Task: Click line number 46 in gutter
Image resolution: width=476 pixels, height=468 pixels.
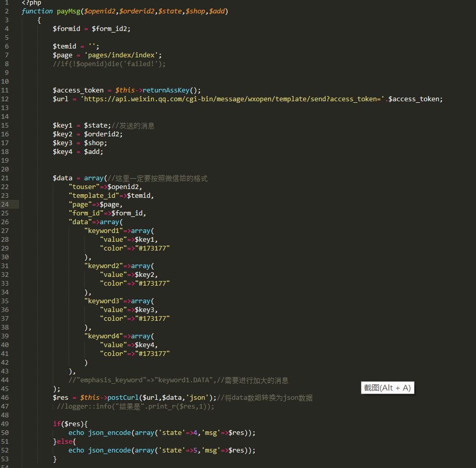Action: click(x=5, y=397)
